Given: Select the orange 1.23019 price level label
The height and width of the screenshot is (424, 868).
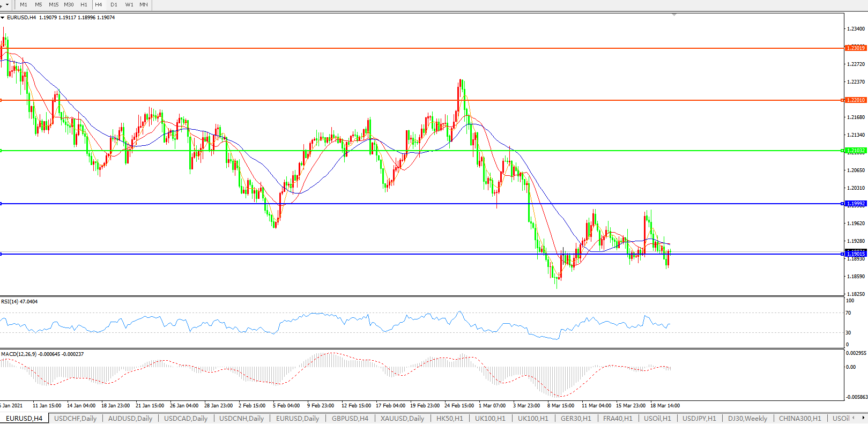Looking at the screenshot, I should pyautogui.click(x=855, y=48).
